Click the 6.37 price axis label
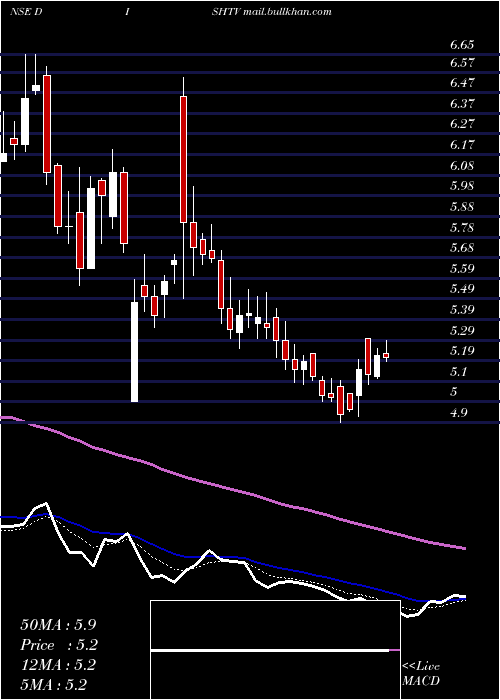 point(462,104)
